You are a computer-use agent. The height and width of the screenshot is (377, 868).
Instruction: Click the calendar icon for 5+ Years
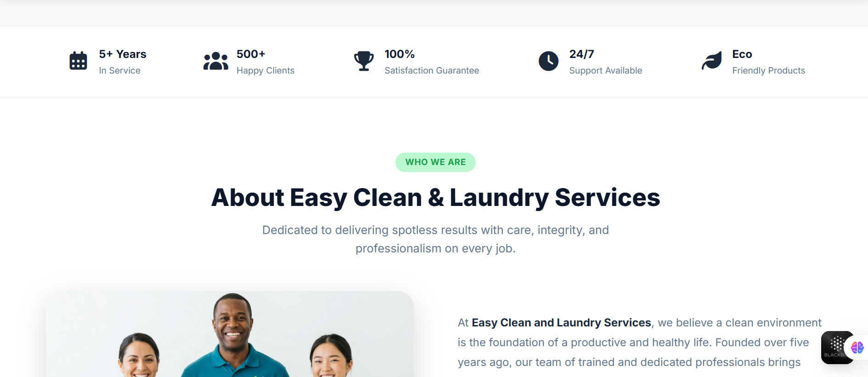coord(78,61)
